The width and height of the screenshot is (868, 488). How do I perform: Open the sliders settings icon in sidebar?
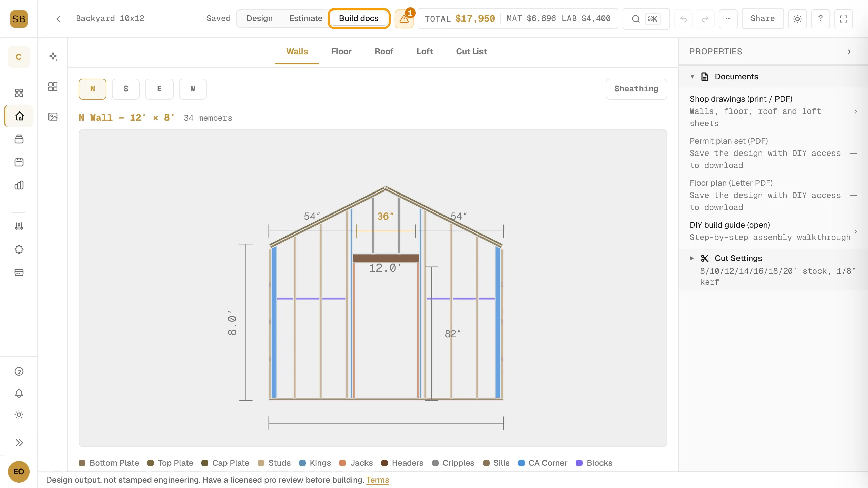(19, 226)
